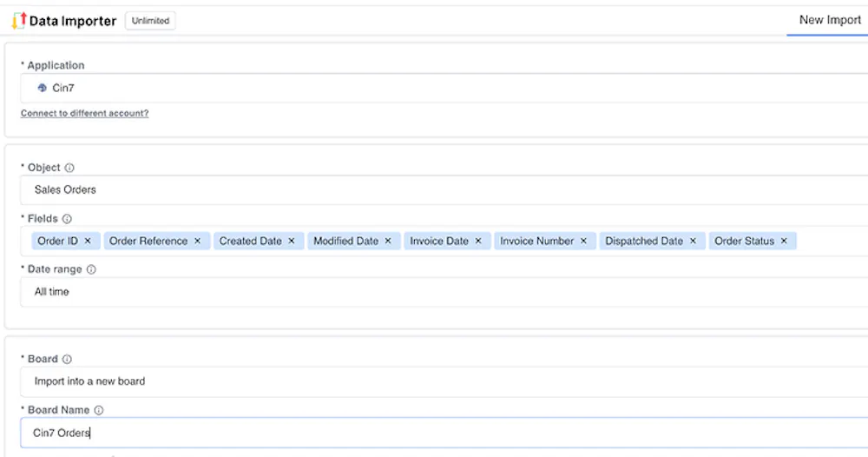Remove the Modified Date field tag
The image size is (868, 457).
click(x=388, y=241)
